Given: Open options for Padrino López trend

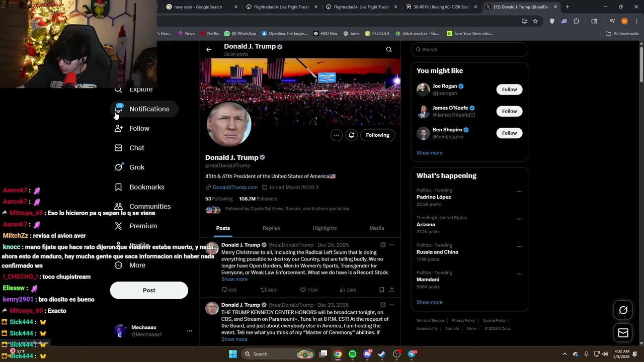Looking at the screenshot, I should coord(519,192).
